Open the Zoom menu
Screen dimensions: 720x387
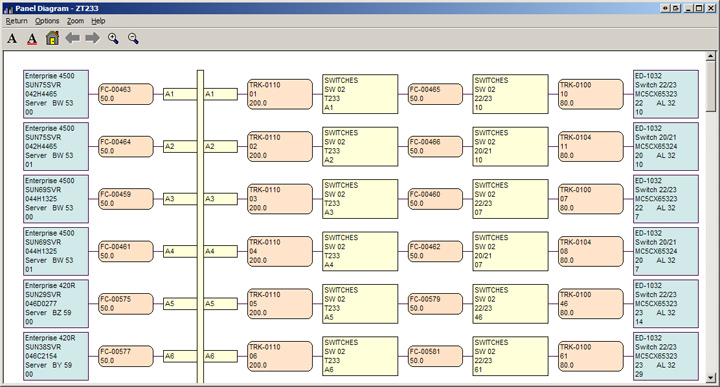point(75,21)
